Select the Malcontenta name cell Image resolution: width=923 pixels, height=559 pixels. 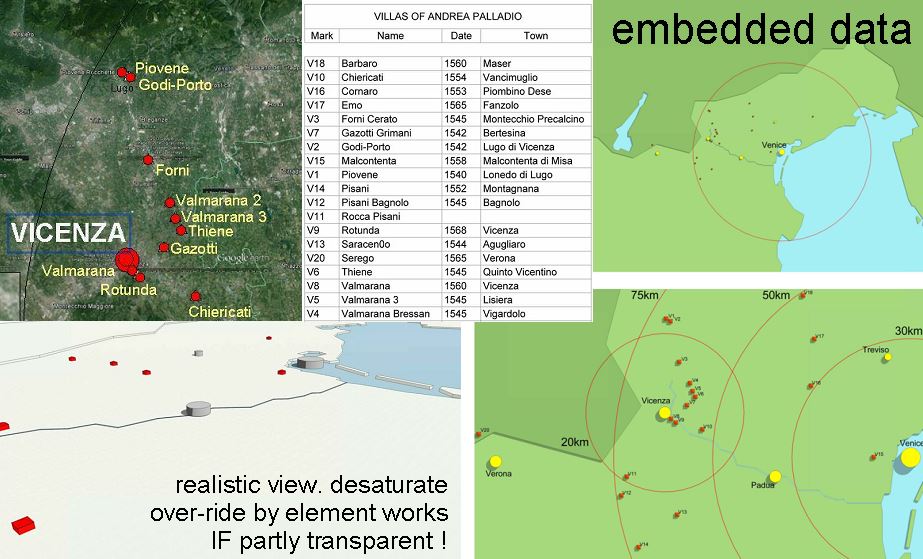click(x=390, y=161)
